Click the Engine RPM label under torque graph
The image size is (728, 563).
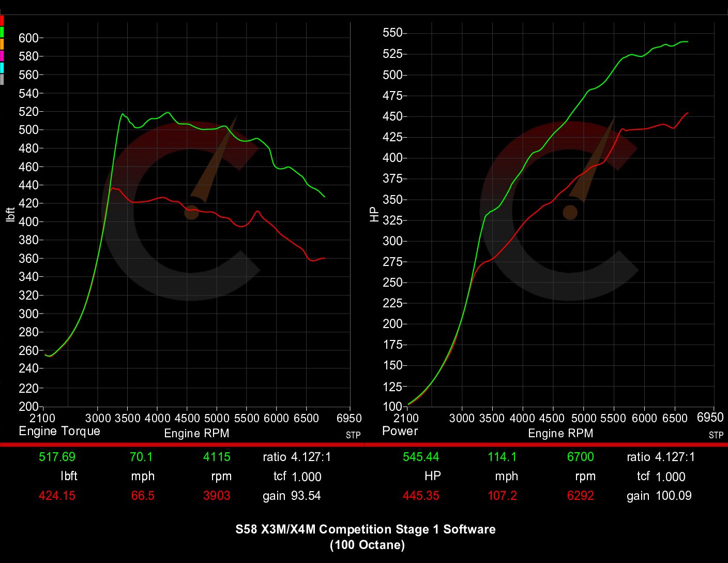(196, 434)
